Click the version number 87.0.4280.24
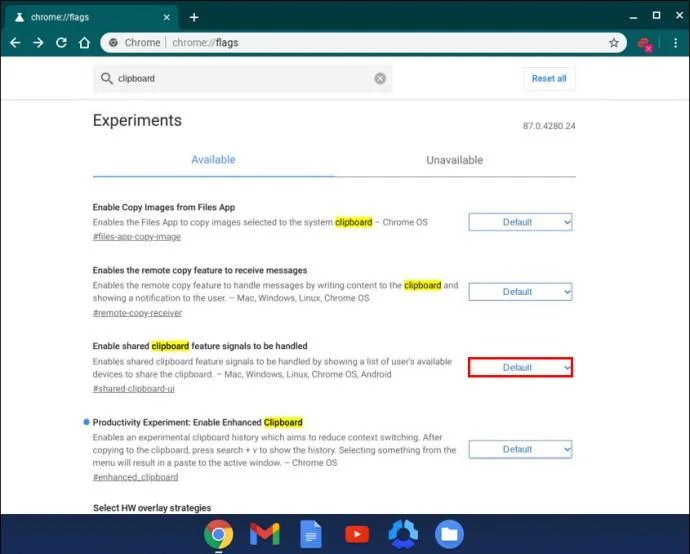 [549, 126]
